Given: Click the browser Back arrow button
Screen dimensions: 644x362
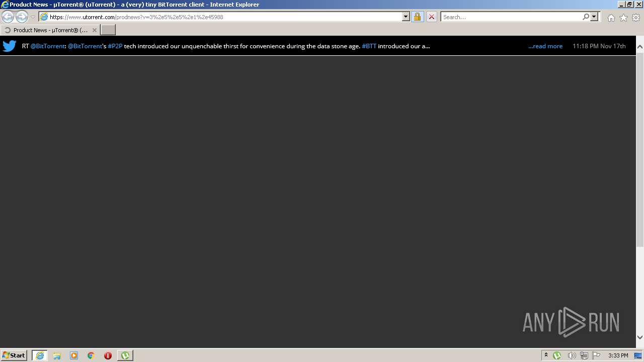Looking at the screenshot, I should [x=8, y=17].
